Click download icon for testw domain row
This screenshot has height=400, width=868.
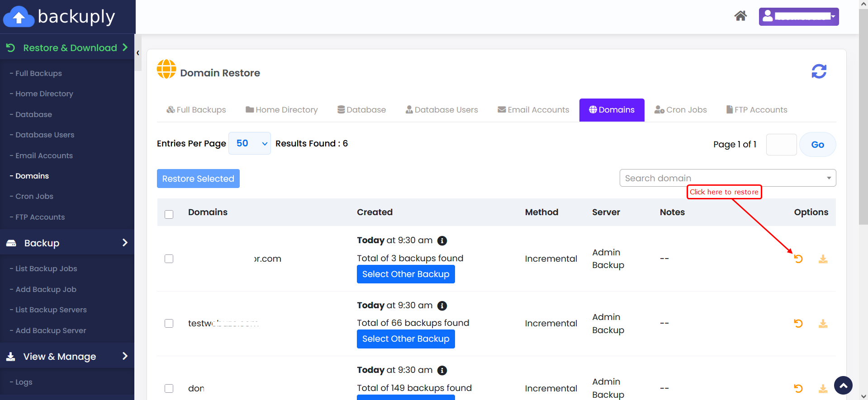[x=823, y=324]
